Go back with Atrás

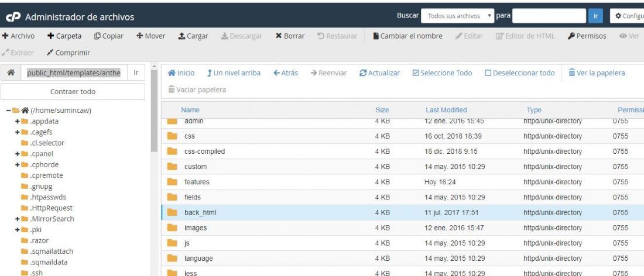click(x=286, y=73)
